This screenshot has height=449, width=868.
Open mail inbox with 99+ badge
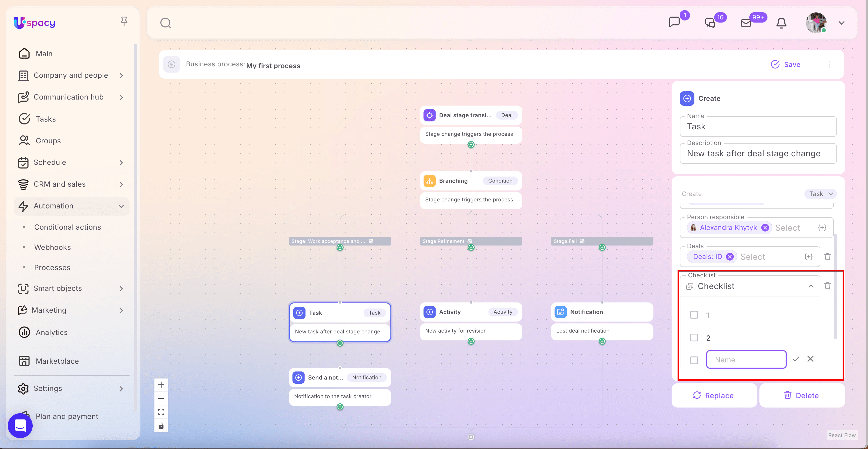(x=746, y=23)
